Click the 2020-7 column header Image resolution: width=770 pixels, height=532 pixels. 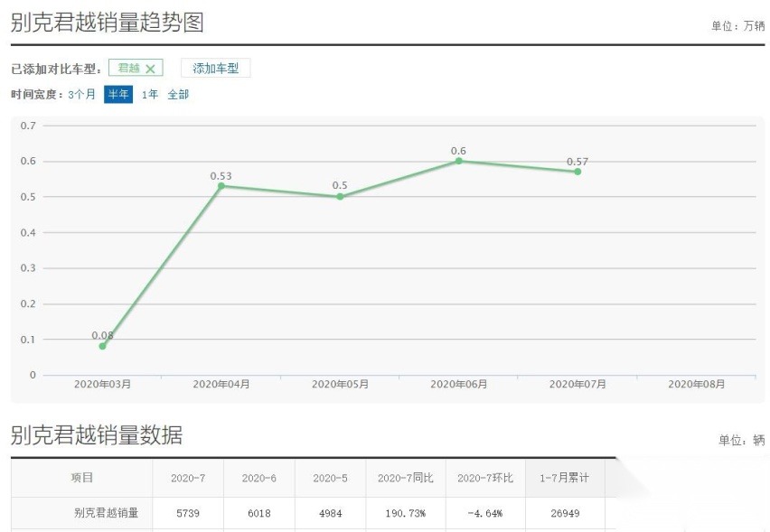188,478
